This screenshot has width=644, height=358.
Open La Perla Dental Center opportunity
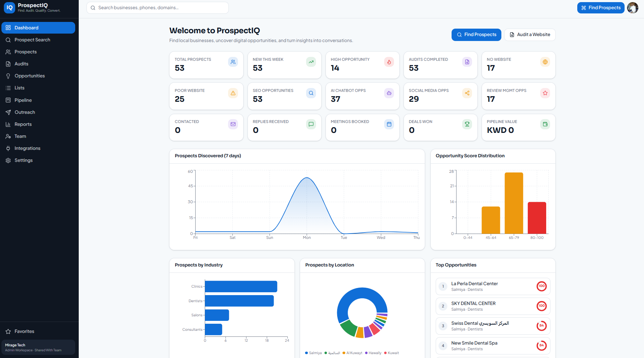(493, 286)
